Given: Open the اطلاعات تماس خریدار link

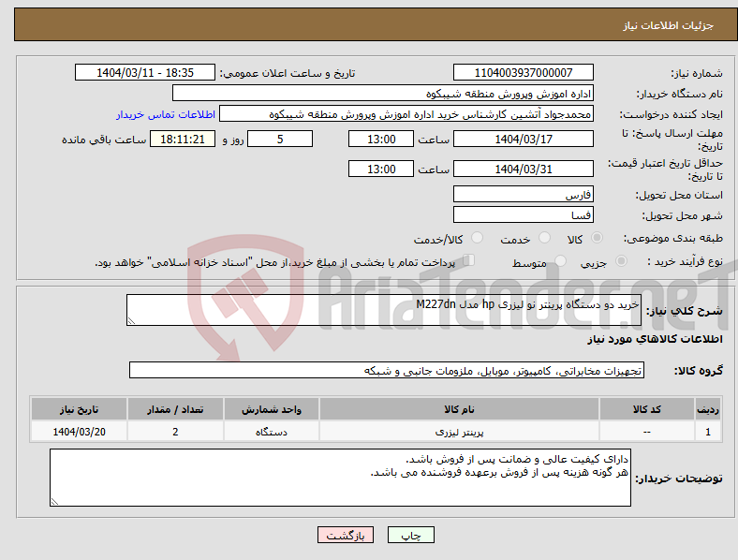Looking at the screenshot, I should coord(166,114).
